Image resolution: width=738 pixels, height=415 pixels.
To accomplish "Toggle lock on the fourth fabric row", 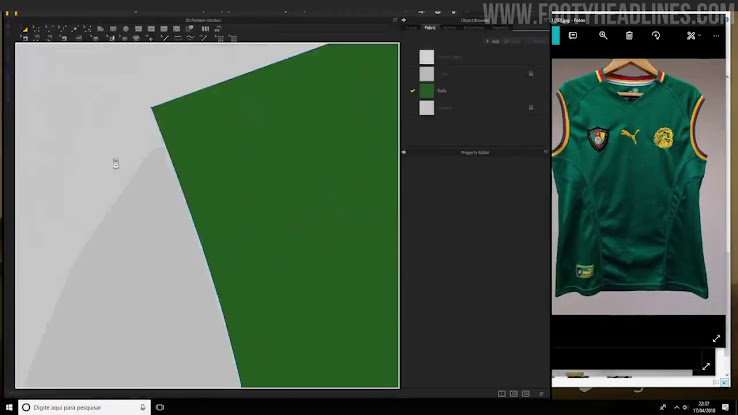I will pyautogui.click(x=531, y=107).
